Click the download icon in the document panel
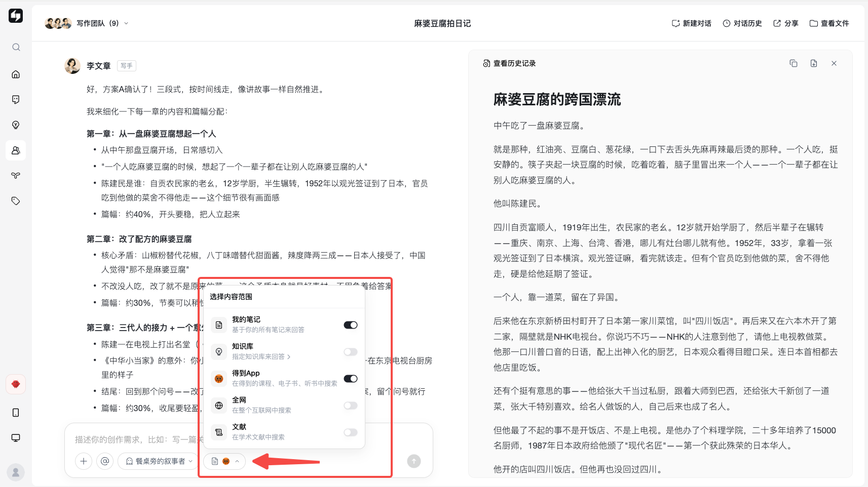 point(814,63)
